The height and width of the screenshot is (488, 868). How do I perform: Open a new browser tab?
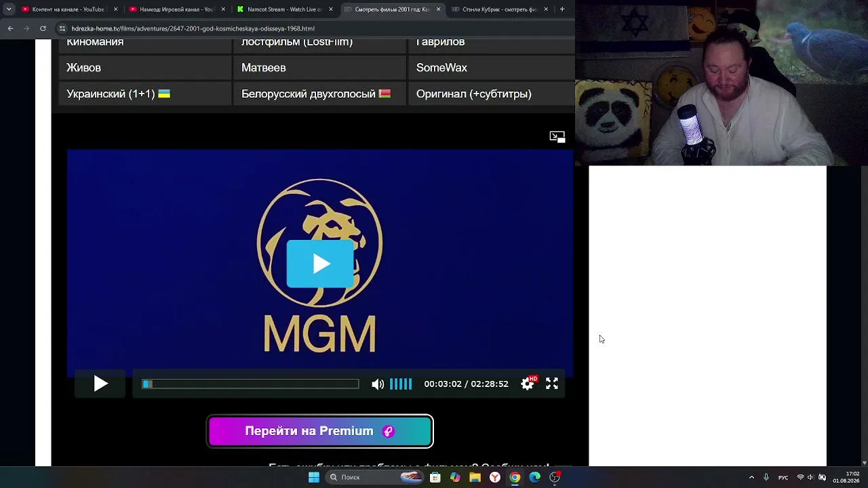pos(562,9)
